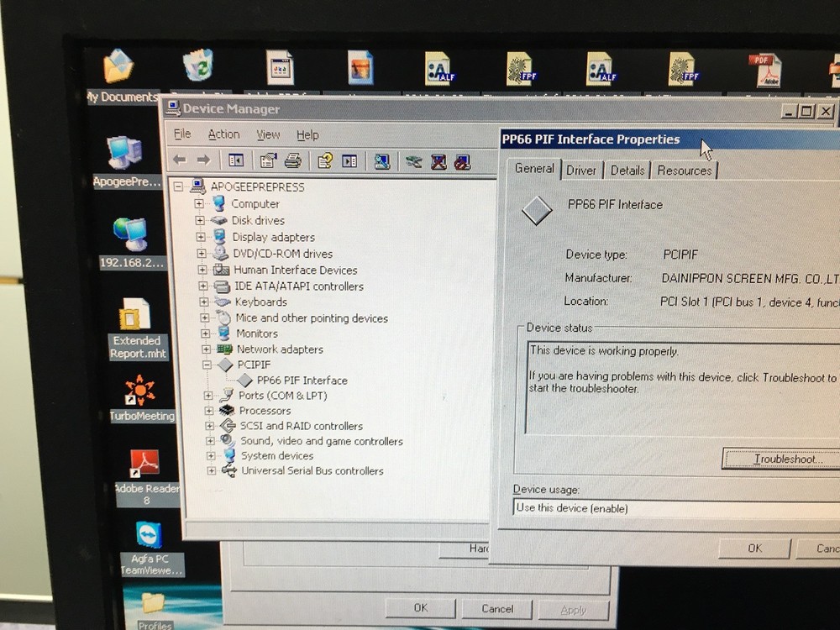Toggle the console tree show/hide toolbar icon
Image resolution: width=840 pixels, height=630 pixels.
click(x=236, y=160)
